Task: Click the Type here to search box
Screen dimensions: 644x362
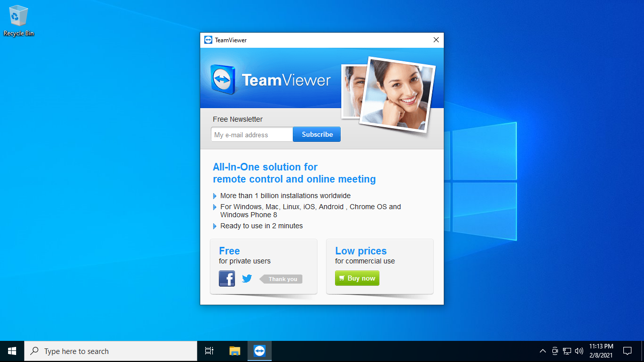Action: coord(111,351)
